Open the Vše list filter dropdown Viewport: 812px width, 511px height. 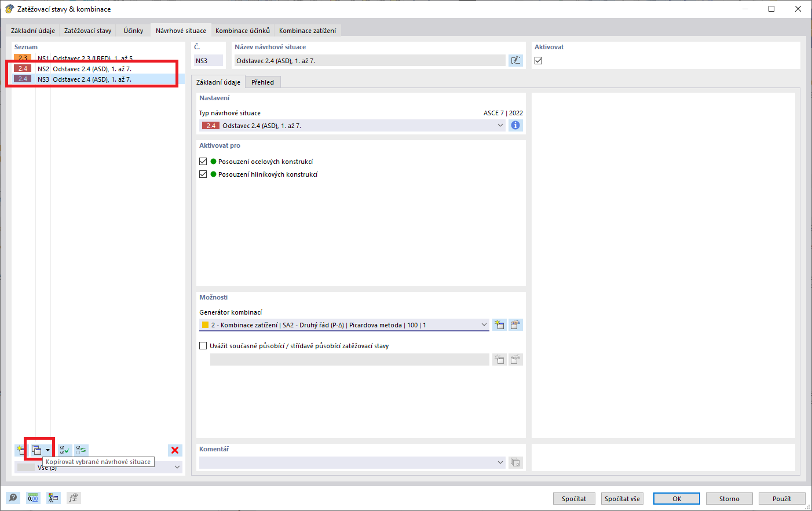pos(177,467)
